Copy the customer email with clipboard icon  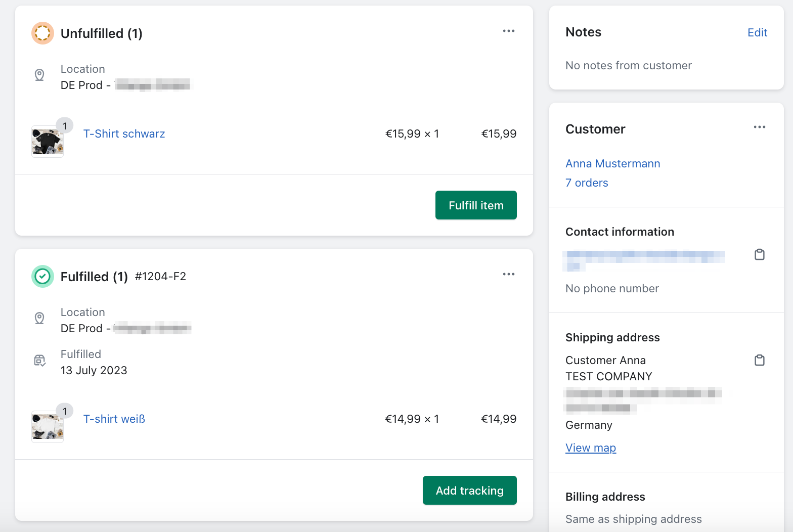(x=759, y=255)
